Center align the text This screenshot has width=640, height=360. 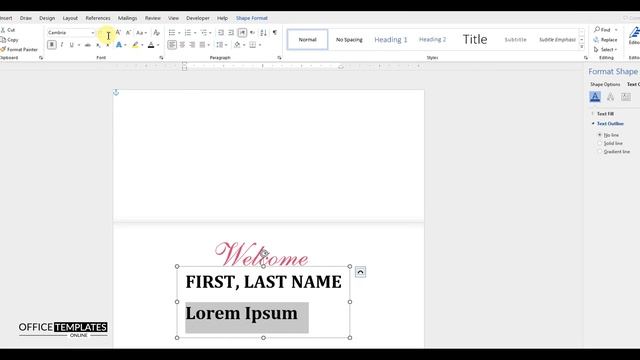point(182,45)
